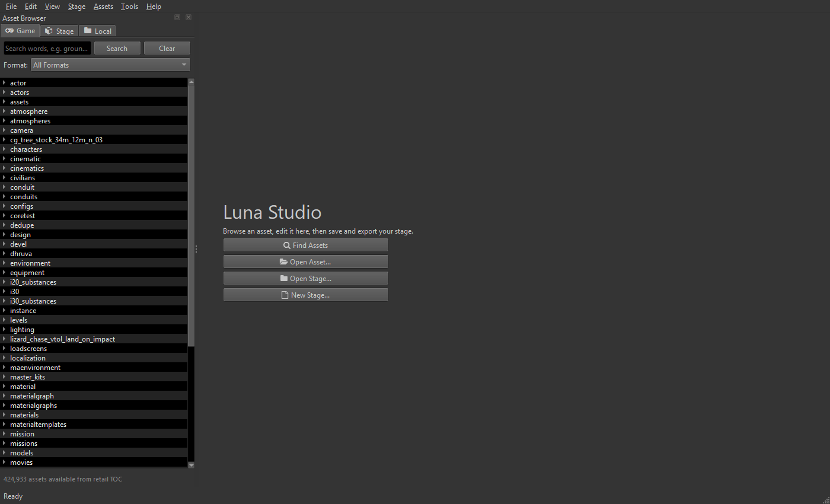Expand the environment folder arrow
Image resolution: width=830 pixels, height=504 pixels.
point(4,263)
